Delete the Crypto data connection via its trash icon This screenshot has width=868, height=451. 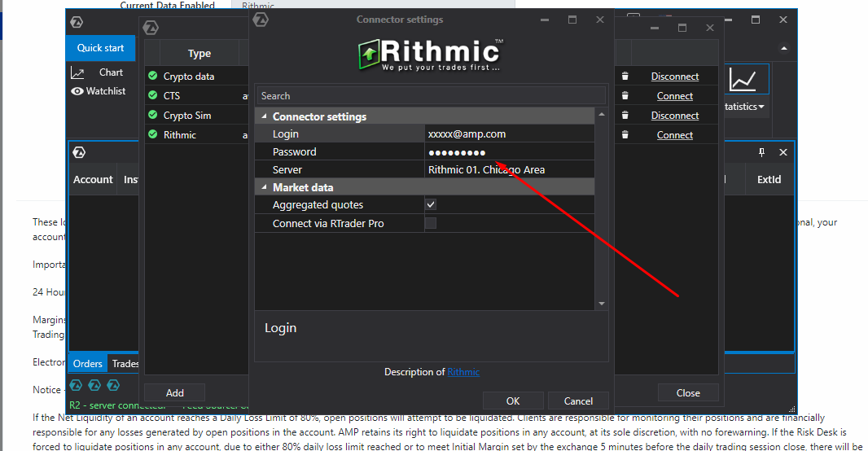coord(625,76)
